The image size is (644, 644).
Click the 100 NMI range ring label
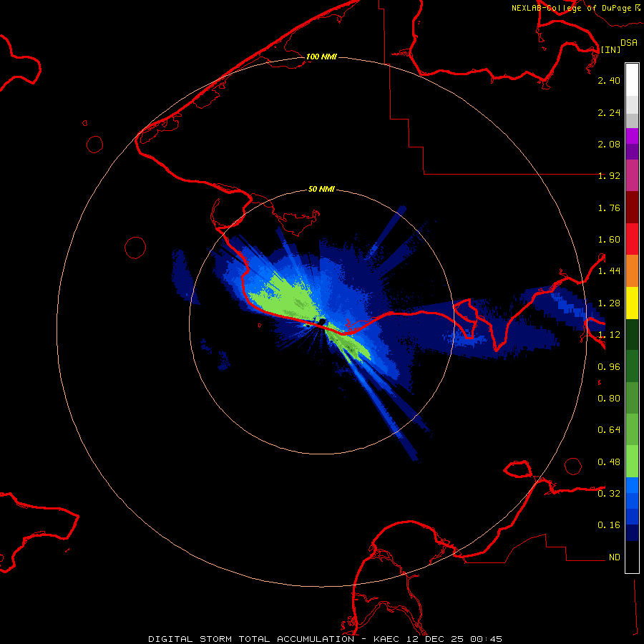pos(321,57)
